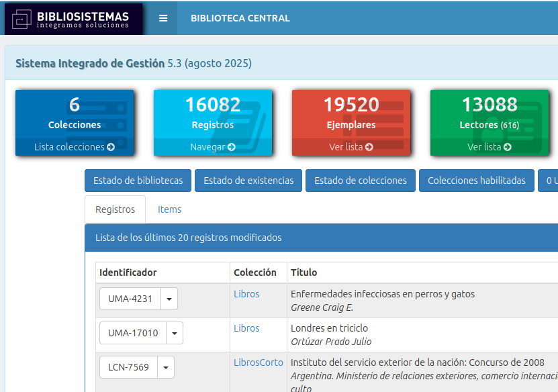
Task: Open the LibrosCorto collection link
Action: click(259, 362)
